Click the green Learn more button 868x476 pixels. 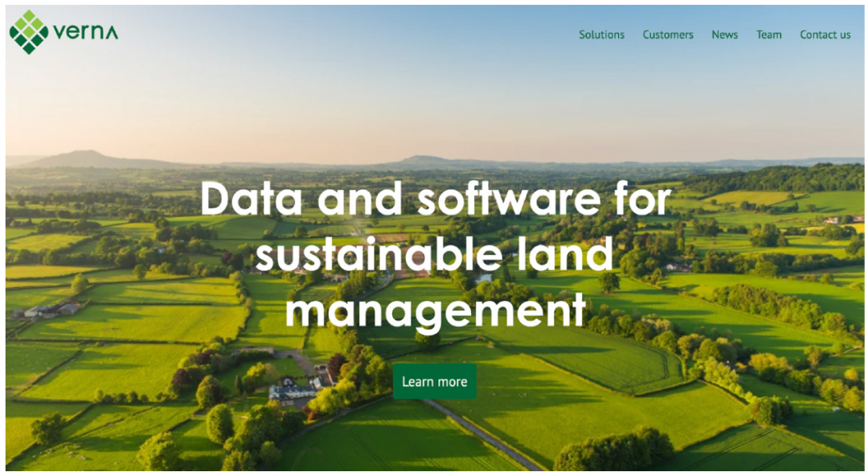pos(435,381)
